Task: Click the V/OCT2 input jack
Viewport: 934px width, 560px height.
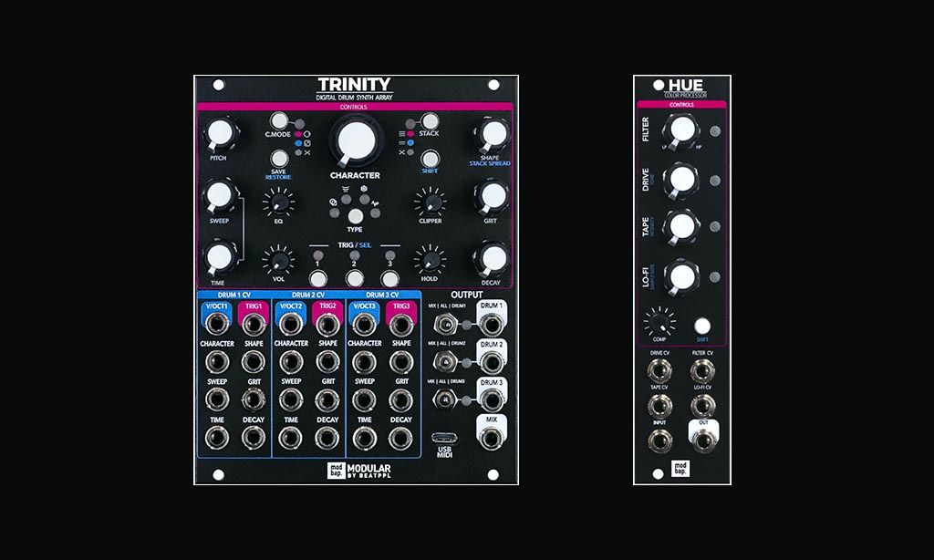Action: coord(291,324)
